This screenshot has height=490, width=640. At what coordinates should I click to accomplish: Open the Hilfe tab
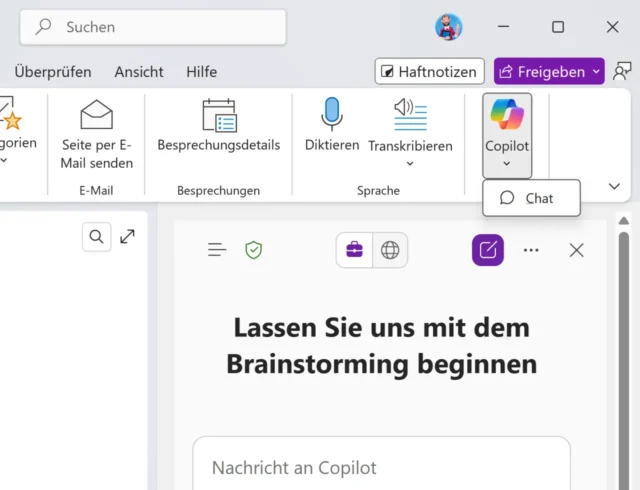[202, 72]
